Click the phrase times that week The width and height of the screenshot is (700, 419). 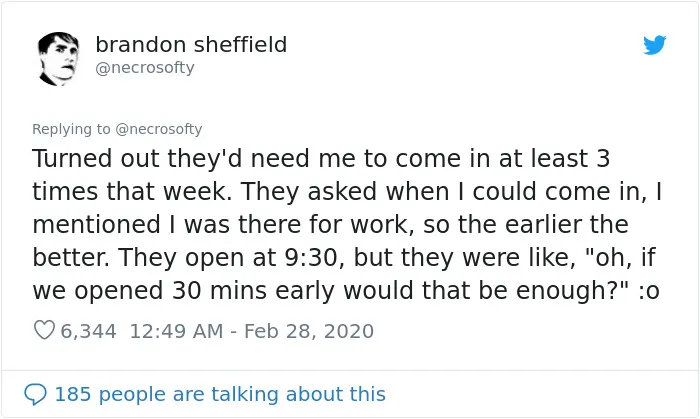(x=129, y=191)
